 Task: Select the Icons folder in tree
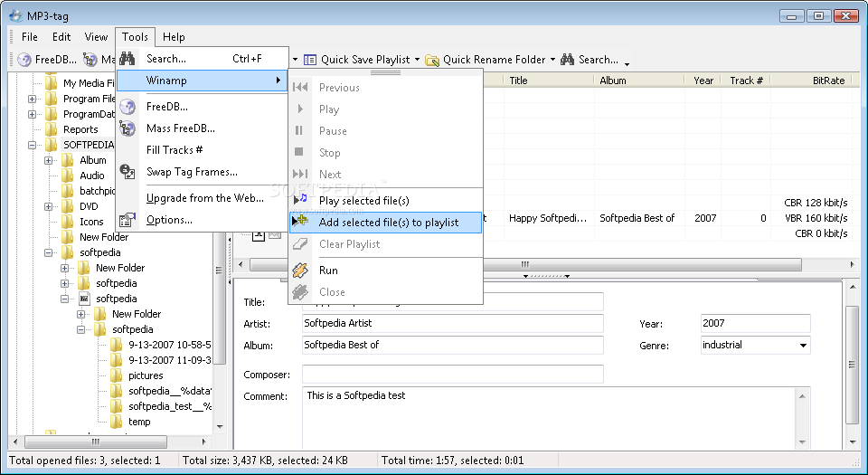91,222
